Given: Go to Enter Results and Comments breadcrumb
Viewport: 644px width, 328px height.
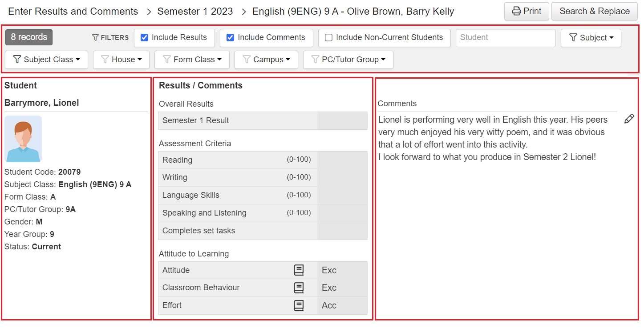Looking at the screenshot, I should coord(73,12).
